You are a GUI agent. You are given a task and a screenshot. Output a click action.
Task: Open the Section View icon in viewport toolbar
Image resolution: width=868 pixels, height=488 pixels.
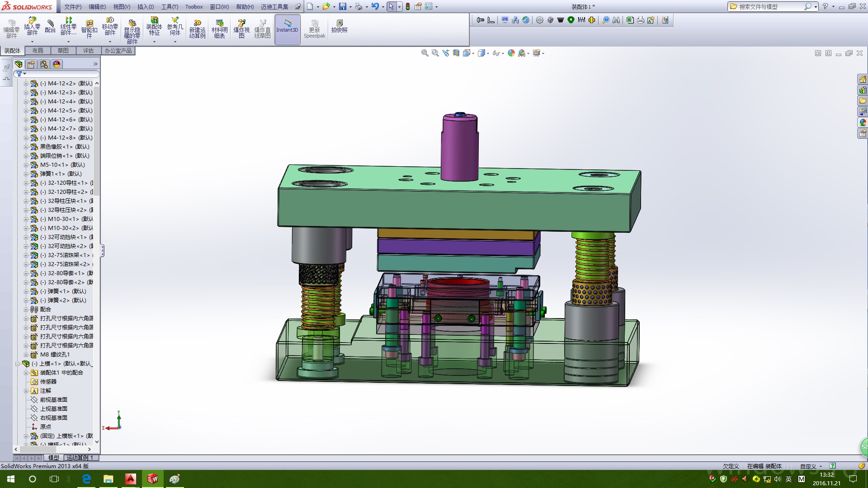click(456, 53)
